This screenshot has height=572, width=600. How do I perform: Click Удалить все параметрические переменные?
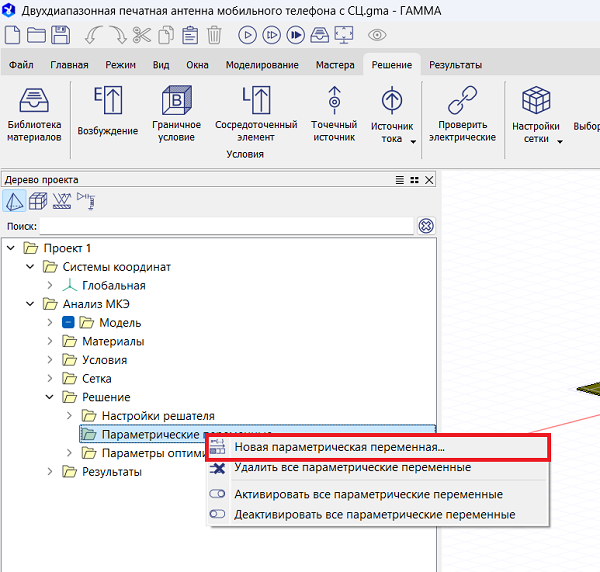[352, 467]
